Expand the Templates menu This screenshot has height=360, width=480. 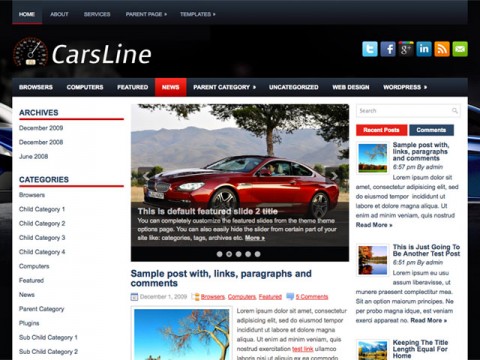point(198,14)
